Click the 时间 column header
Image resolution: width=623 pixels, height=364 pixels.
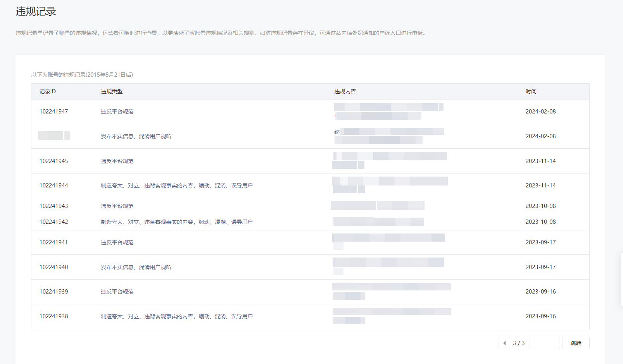point(531,91)
